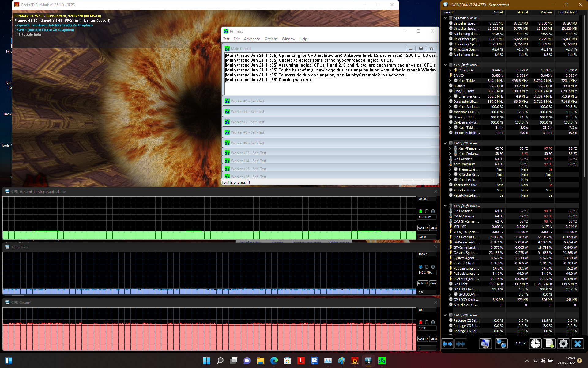The width and height of the screenshot is (588, 368).
Task: Reset the HWiNFO elapsed timer clock icon
Action: click(x=535, y=344)
